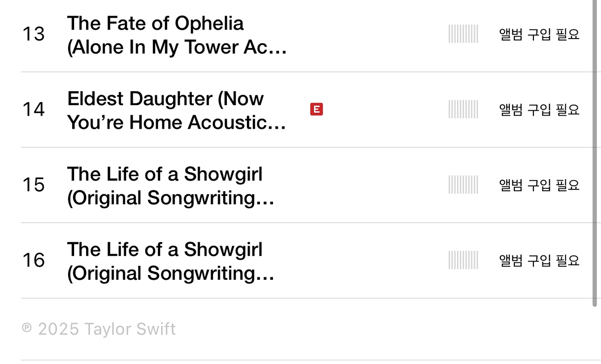Click track number 14
The width and height of the screenshot is (601, 364).
point(34,109)
